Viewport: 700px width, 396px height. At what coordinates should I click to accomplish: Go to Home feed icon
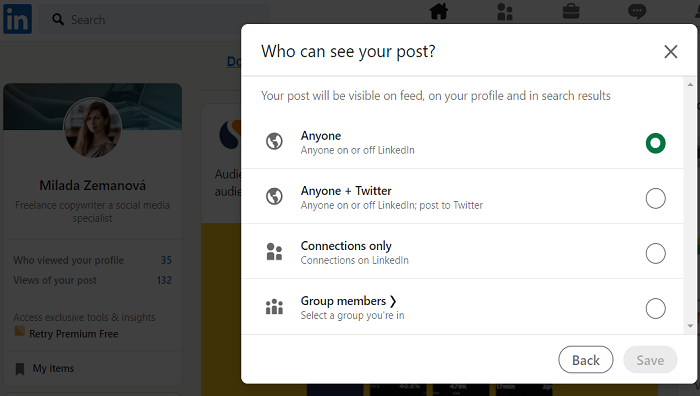(x=439, y=12)
